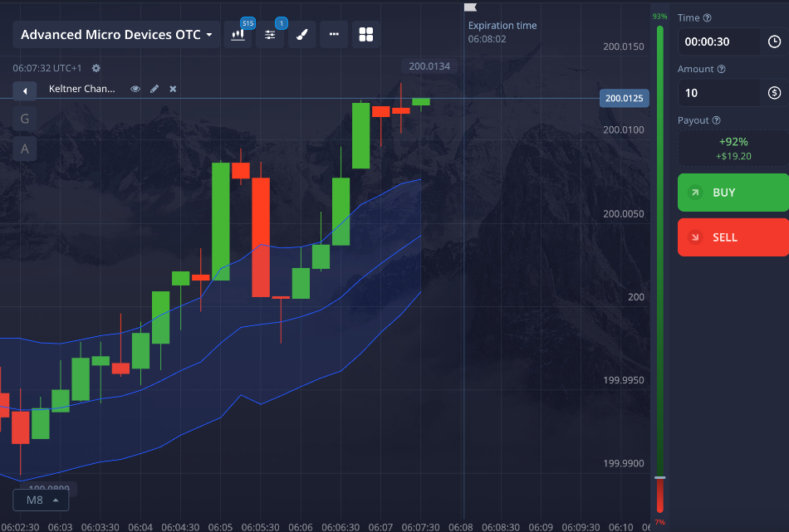The height and width of the screenshot is (532, 789).
Task: Edit the Keltner Channel indicator pencil icon
Action: [154, 89]
